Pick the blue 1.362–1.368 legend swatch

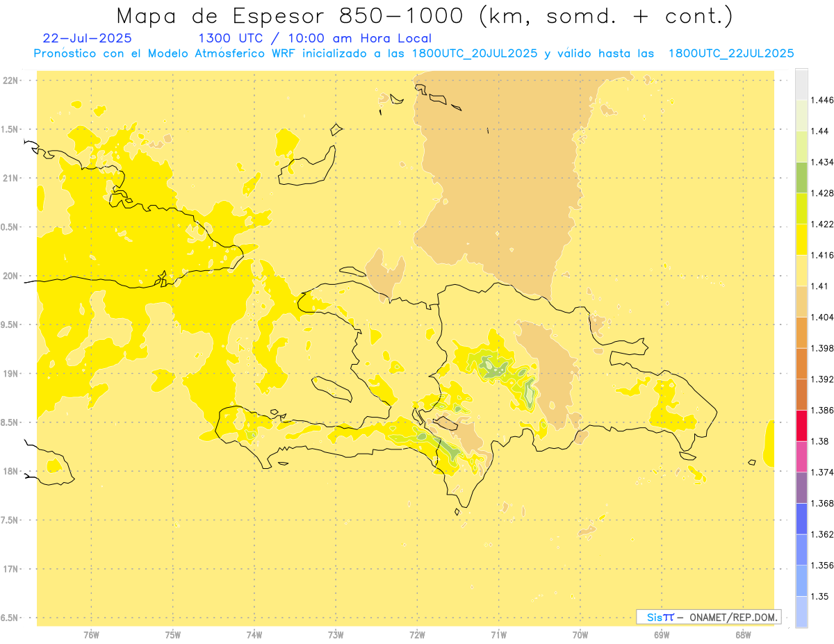[801, 518]
